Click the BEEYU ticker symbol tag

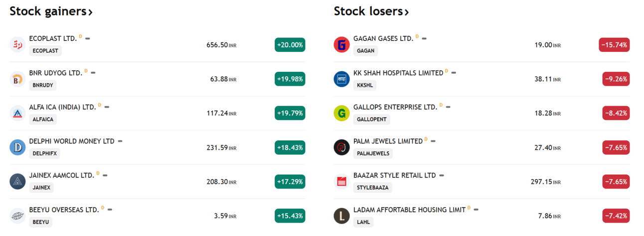click(x=41, y=222)
